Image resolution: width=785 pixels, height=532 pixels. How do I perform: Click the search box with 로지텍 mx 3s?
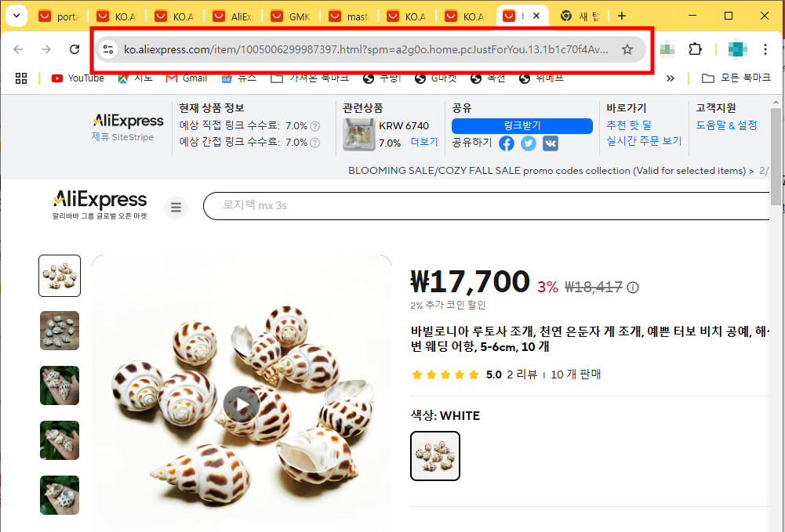point(488,205)
